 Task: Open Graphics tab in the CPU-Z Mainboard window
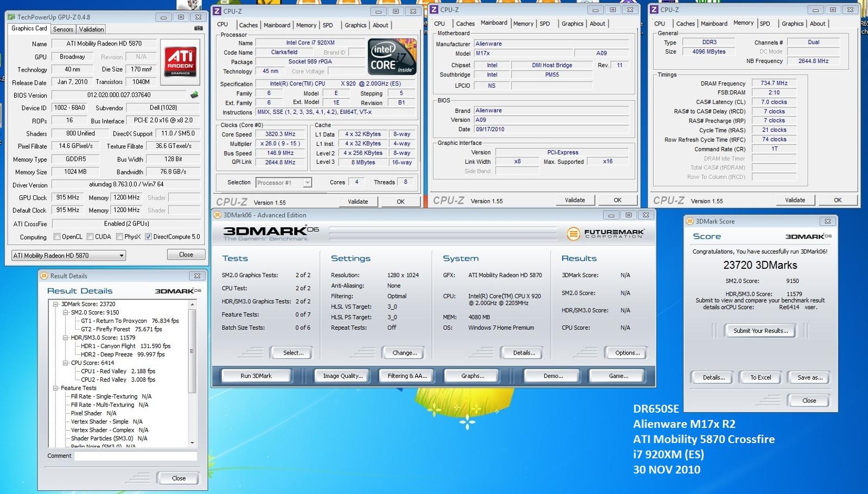click(572, 23)
